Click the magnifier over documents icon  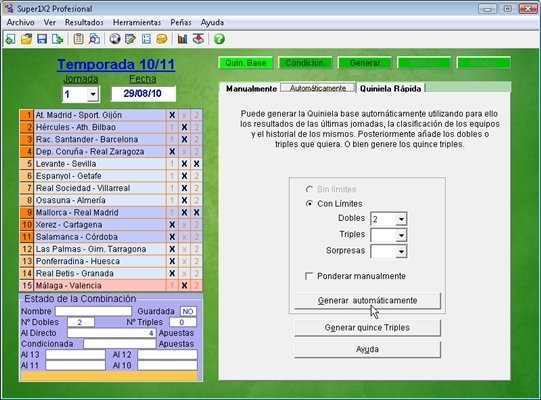(x=94, y=39)
